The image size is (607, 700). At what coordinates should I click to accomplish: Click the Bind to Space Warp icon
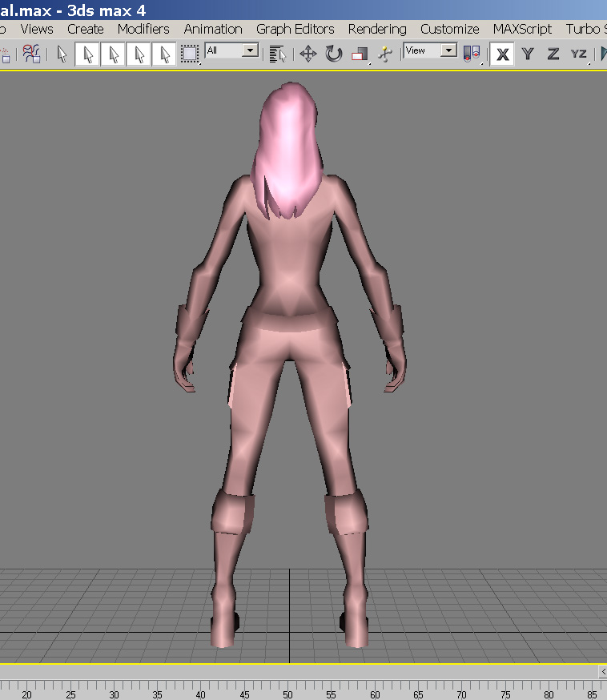tap(32, 54)
